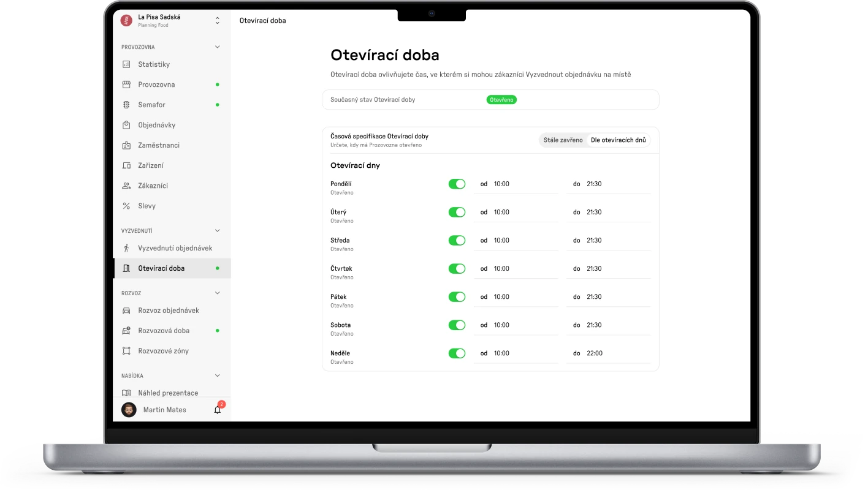Click the La Pisa Sadská logo
Screen dimensions: 868x490
[x=126, y=20]
